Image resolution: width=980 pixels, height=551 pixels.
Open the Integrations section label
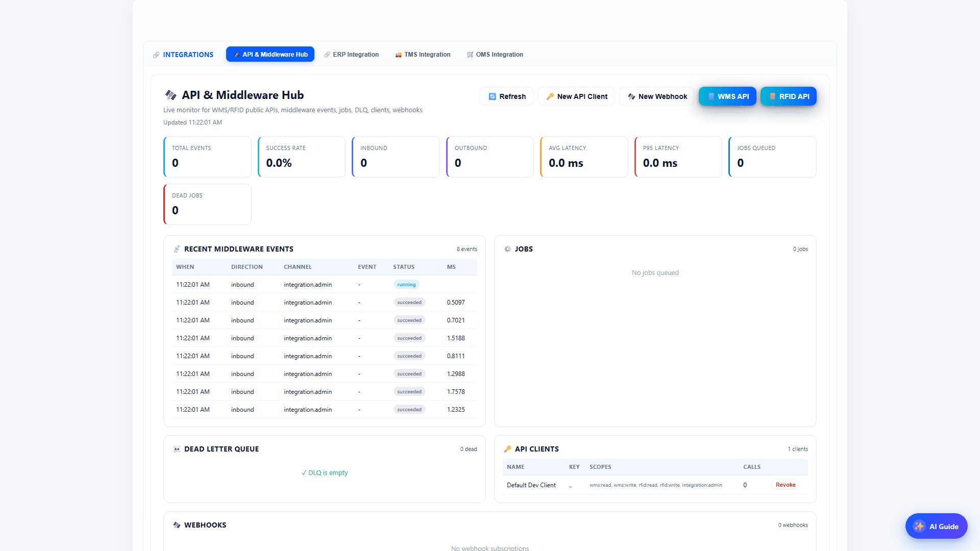click(x=188, y=55)
